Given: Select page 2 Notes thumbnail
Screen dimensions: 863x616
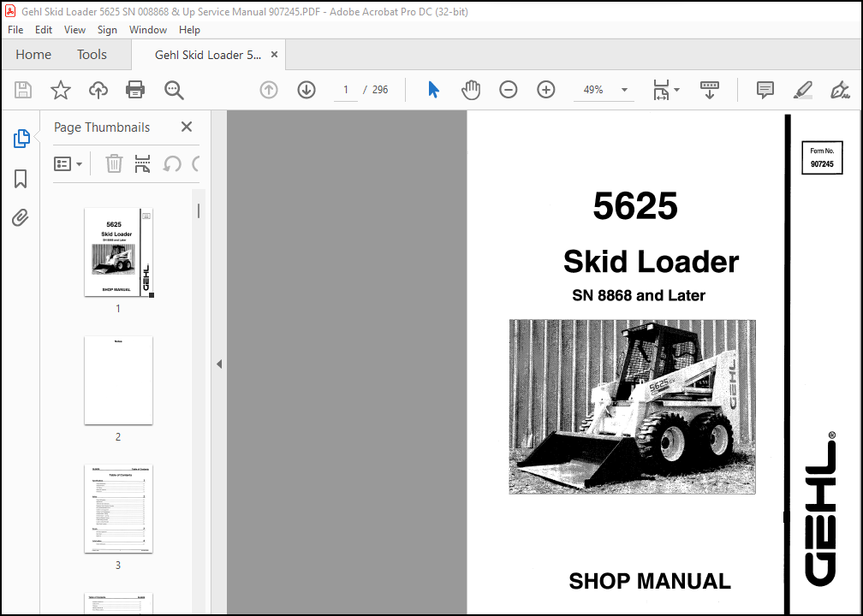Looking at the screenshot, I should 118,381.
